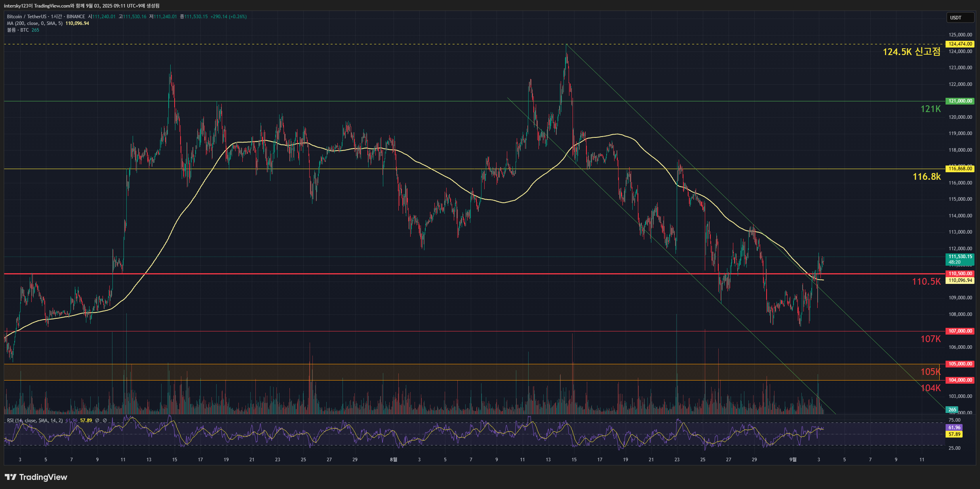This screenshot has height=489, width=980.
Task: Click the '9월' label on time axis
Action: click(x=793, y=460)
